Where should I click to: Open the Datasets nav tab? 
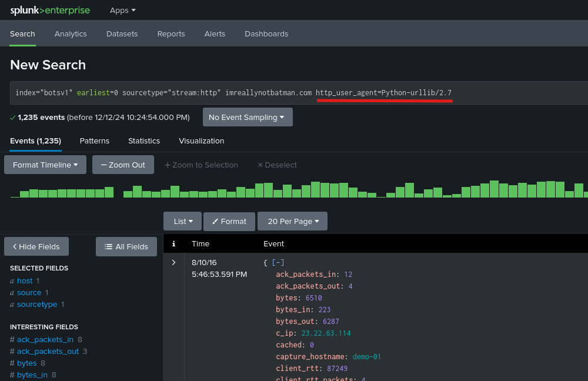(122, 34)
